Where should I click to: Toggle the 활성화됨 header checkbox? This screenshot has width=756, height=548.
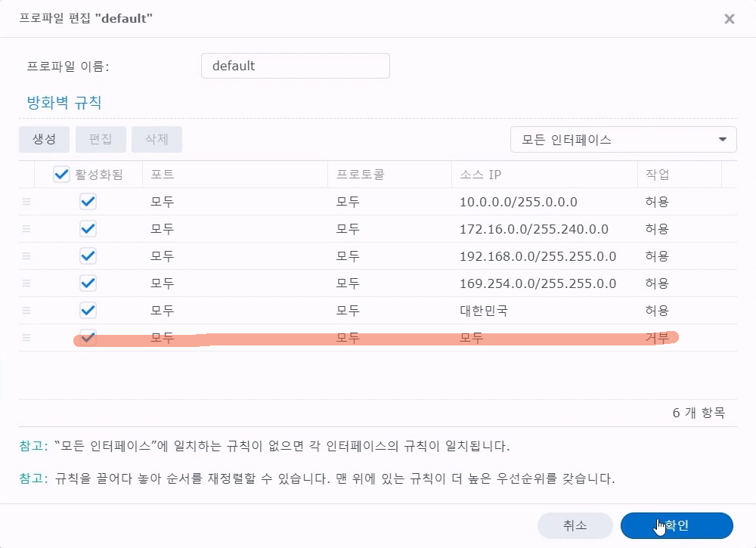[x=62, y=175]
